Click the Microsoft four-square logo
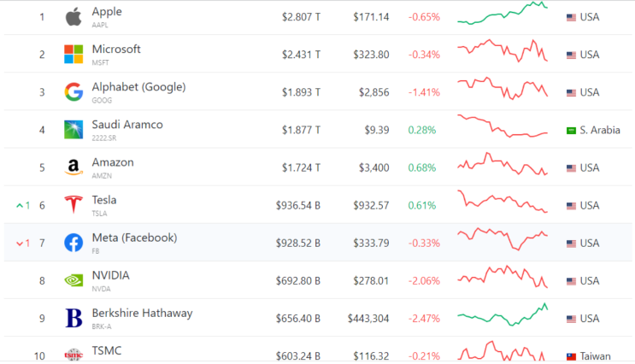This screenshot has width=635, height=364. [73, 54]
